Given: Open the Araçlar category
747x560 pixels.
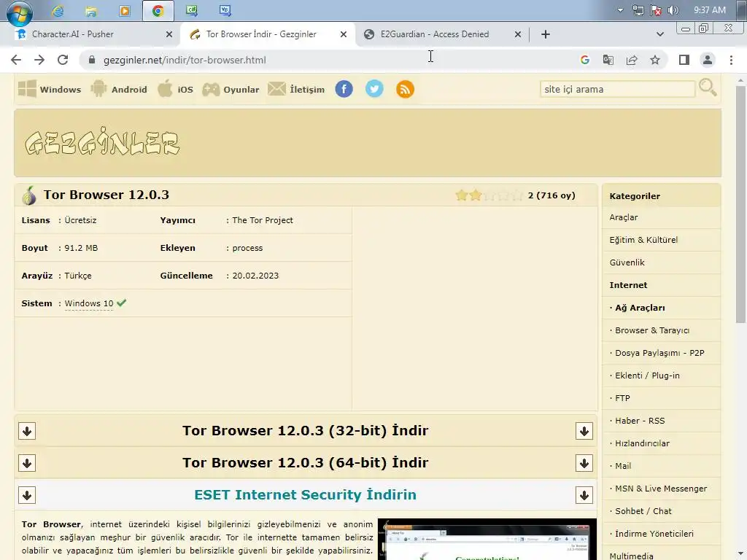Looking at the screenshot, I should tap(623, 217).
